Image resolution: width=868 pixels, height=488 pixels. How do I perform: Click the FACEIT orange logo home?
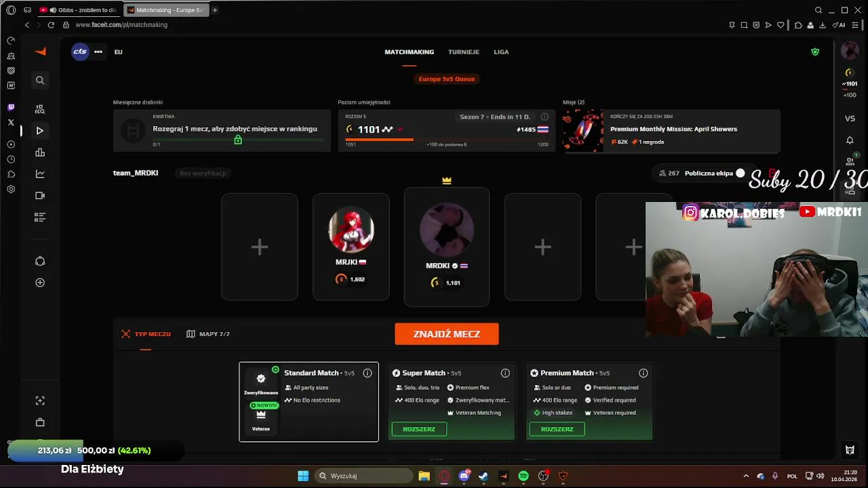[40, 52]
